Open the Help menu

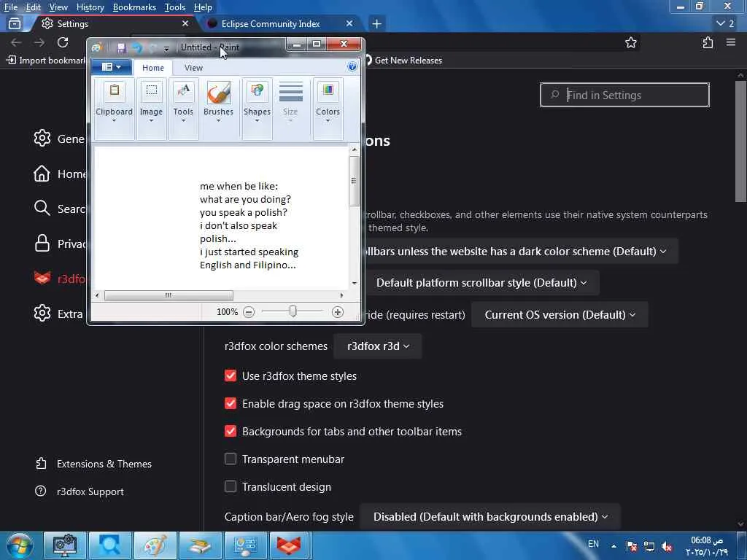(x=203, y=7)
